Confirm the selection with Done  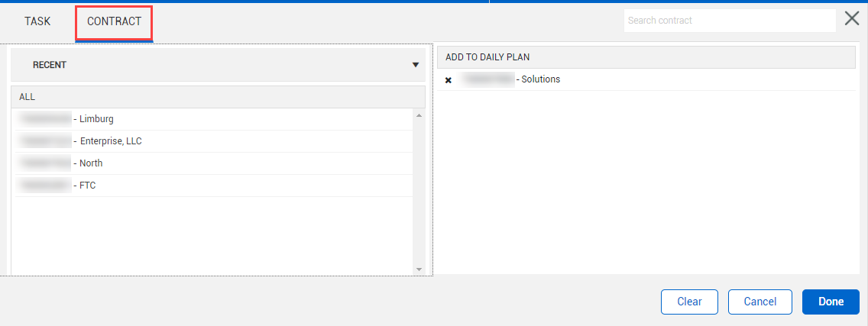831,302
